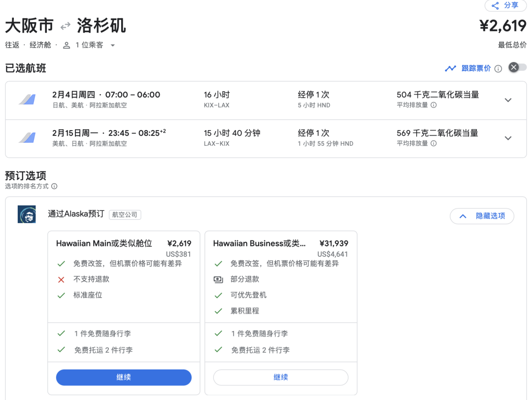Click the red X beside 不支持退款
The height and width of the screenshot is (400, 532).
click(61, 279)
